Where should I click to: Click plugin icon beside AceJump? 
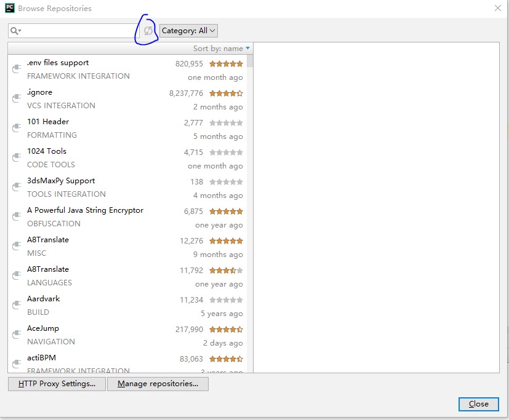(x=17, y=335)
